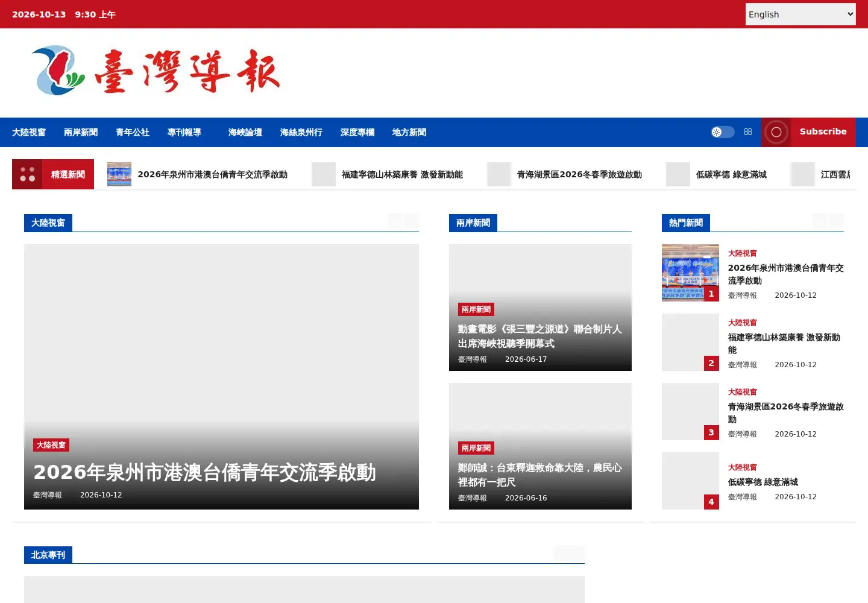
Task: Click the date 2026-06-17
Action: click(526, 359)
